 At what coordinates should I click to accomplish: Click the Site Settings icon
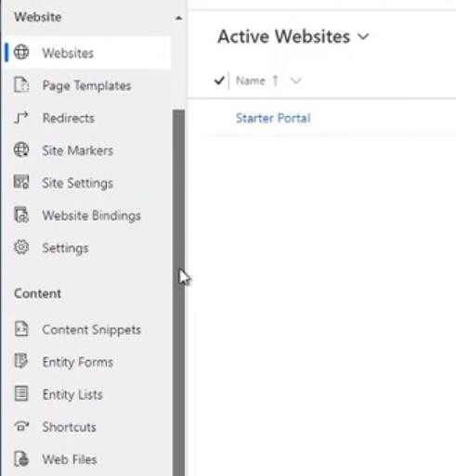coord(21,182)
